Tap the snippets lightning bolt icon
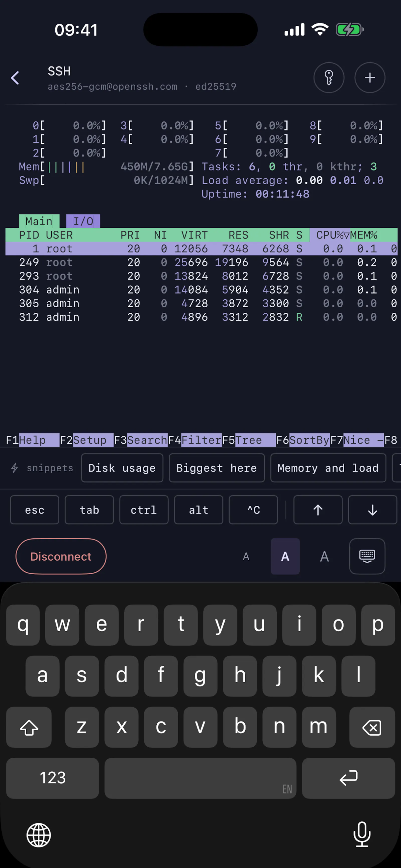 point(15,468)
